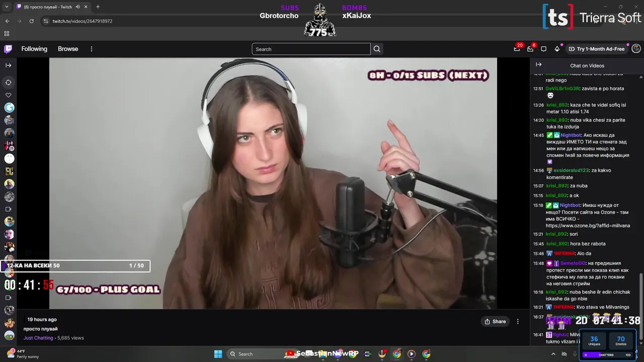Open the last Chrome icon on taskbar
The height and width of the screenshot is (362, 644).
pos(426,354)
